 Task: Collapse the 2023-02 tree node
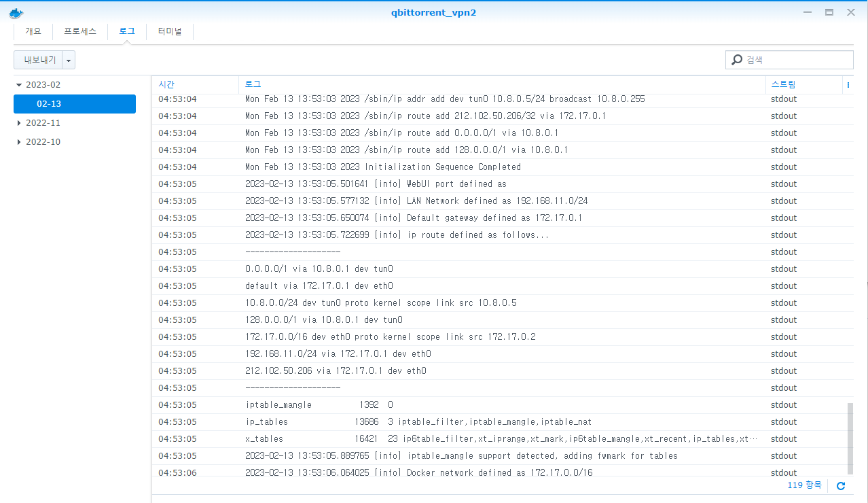(19, 85)
